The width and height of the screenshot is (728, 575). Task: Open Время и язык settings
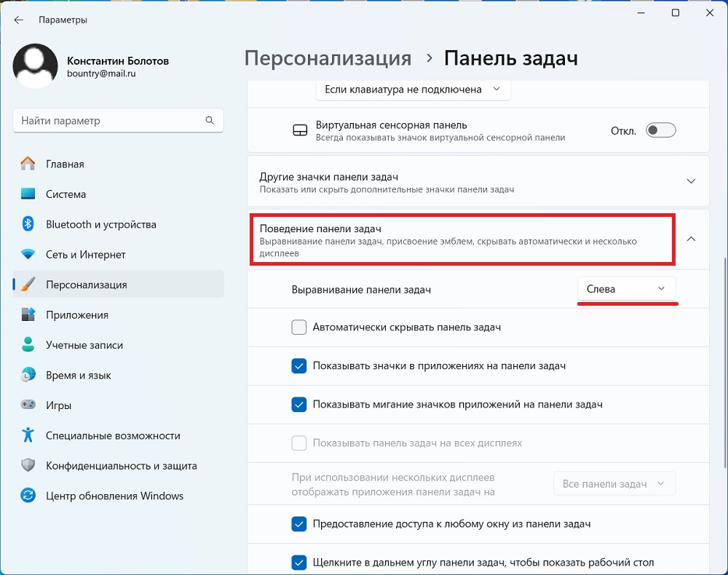(x=119, y=375)
